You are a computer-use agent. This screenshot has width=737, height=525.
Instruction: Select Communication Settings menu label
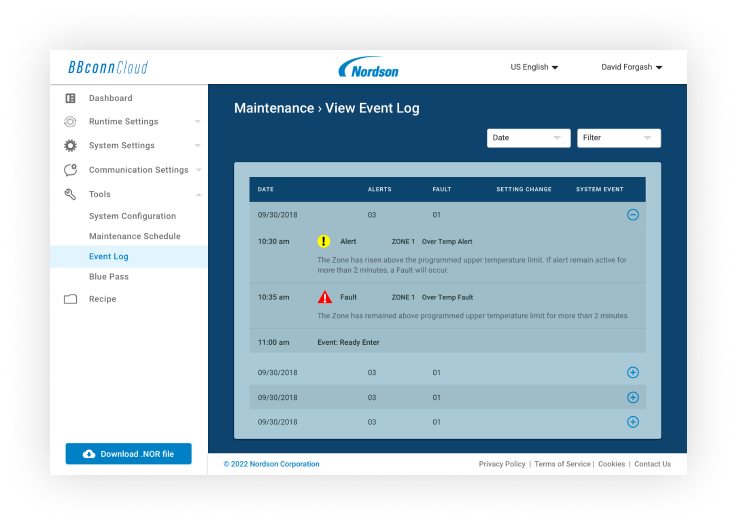click(139, 170)
